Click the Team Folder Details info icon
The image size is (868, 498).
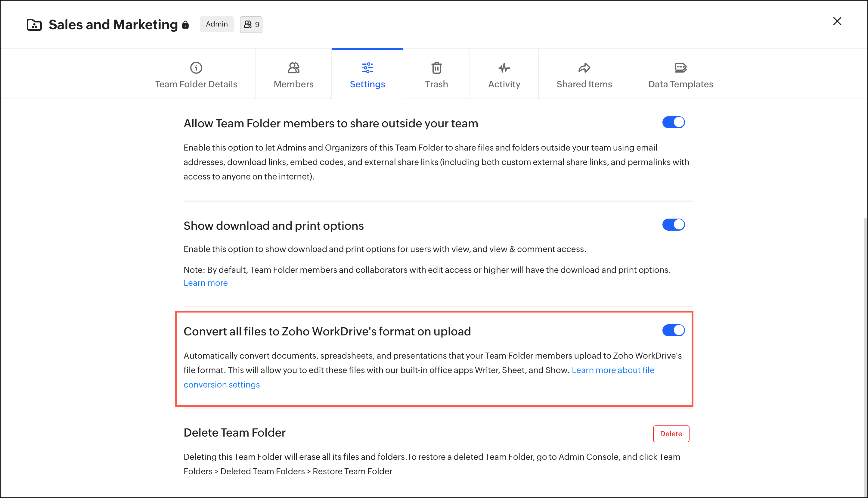pyautogui.click(x=196, y=68)
